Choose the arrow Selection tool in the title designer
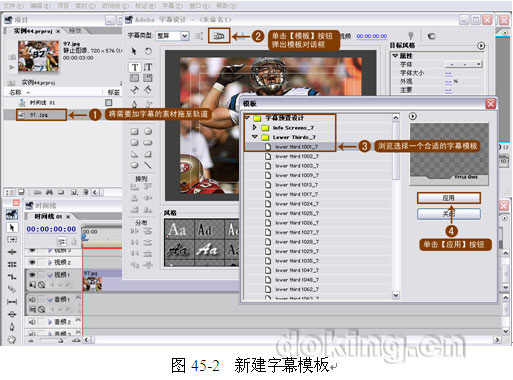The width and height of the screenshot is (513, 380). (134, 51)
